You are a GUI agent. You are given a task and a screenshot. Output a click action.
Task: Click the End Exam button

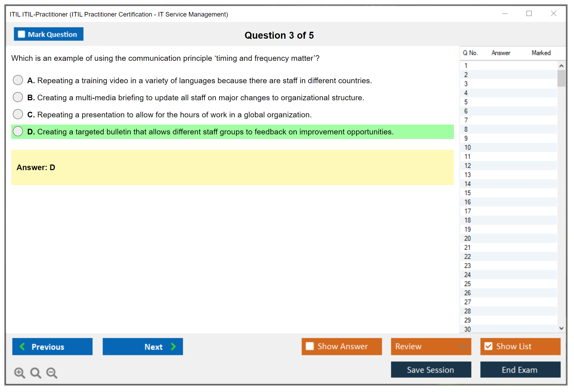click(520, 370)
